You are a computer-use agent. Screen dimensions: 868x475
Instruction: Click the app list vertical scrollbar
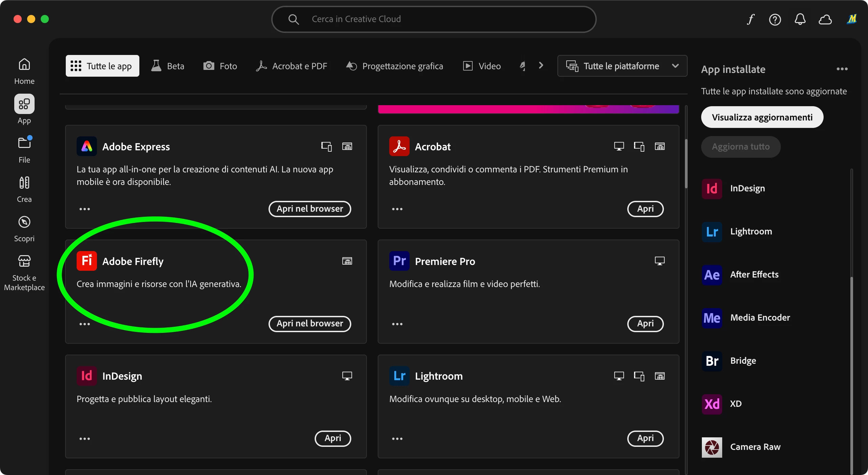click(686, 163)
